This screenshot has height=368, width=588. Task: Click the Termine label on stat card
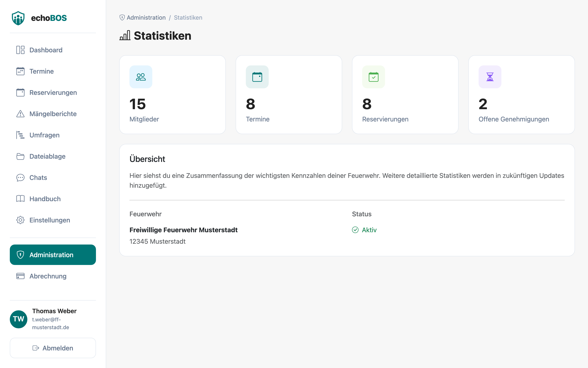click(257, 119)
